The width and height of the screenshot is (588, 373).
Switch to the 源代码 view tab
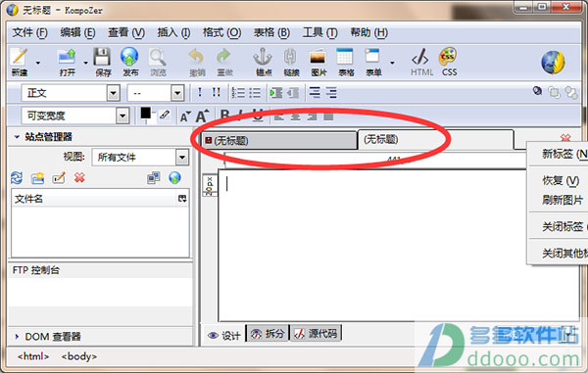(316, 333)
